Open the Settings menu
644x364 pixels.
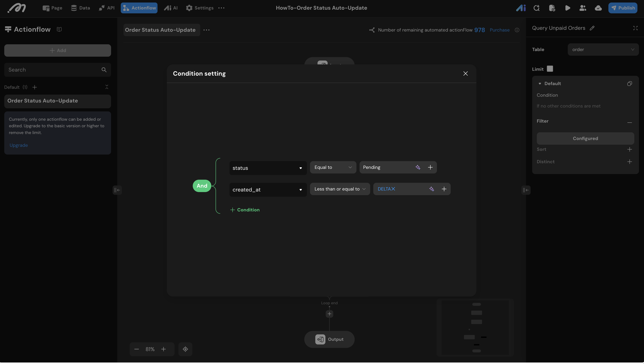pyautogui.click(x=200, y=8)
